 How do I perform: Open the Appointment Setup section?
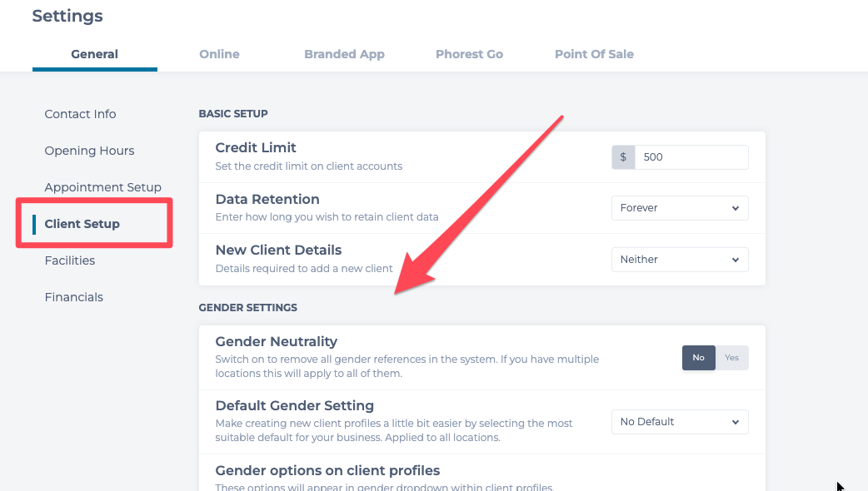coord(102,187)
